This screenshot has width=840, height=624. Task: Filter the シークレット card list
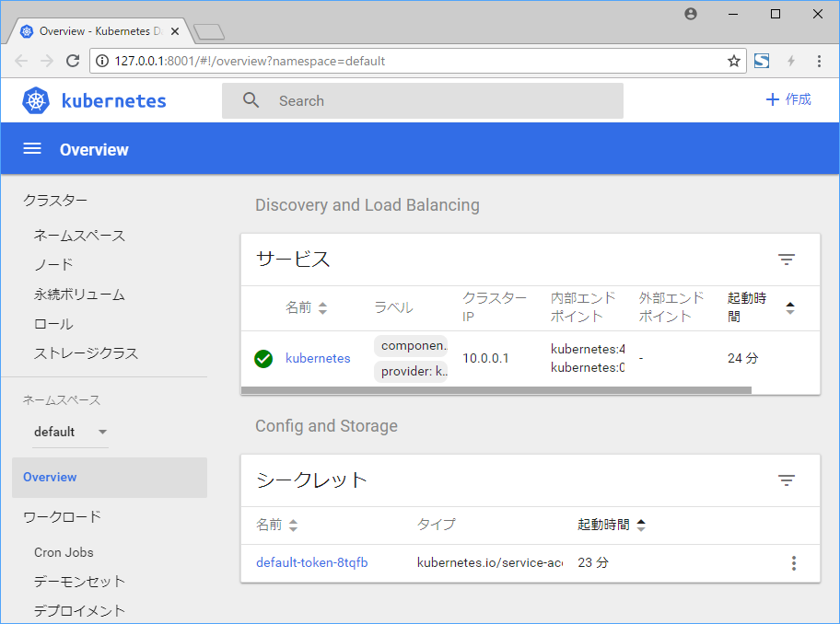tap(786, 480)
